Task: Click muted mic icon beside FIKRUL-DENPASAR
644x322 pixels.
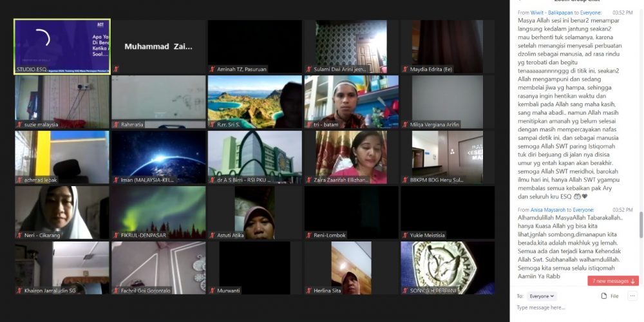Action: tap(116, 235)
